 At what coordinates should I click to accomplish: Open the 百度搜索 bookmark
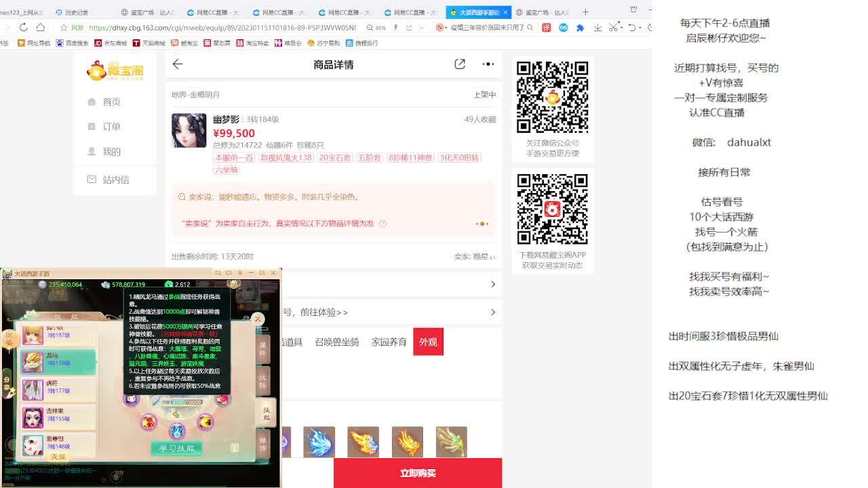pos(72,43)
